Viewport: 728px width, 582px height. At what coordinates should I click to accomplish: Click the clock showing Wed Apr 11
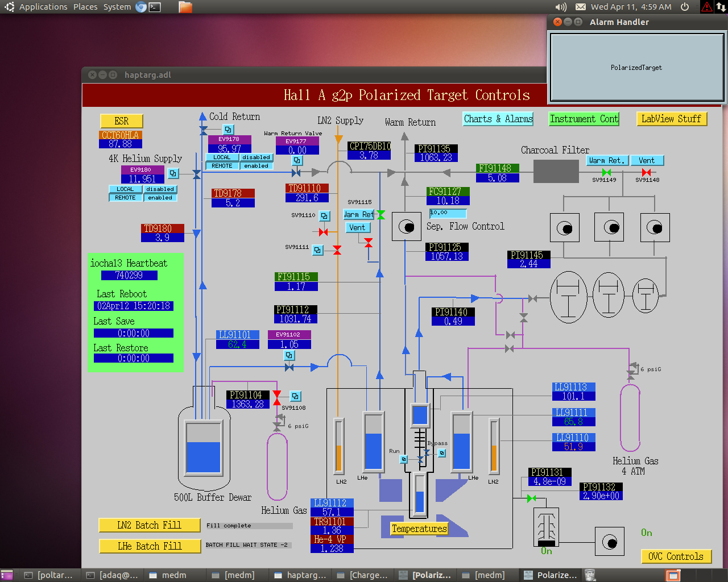coord(631,7)
